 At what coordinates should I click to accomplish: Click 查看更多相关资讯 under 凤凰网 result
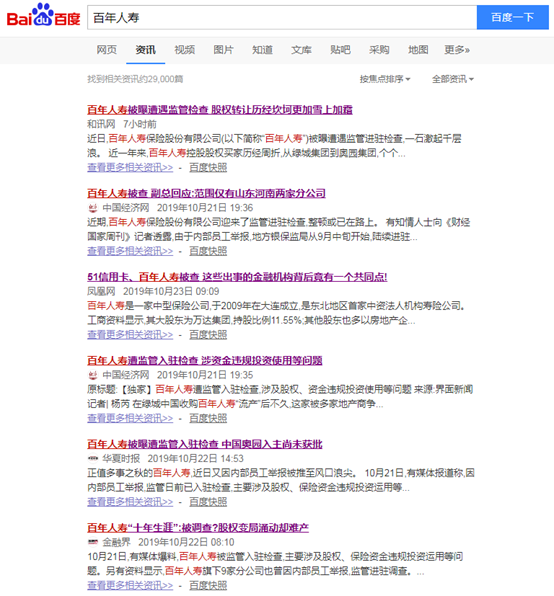click(130, 335)
